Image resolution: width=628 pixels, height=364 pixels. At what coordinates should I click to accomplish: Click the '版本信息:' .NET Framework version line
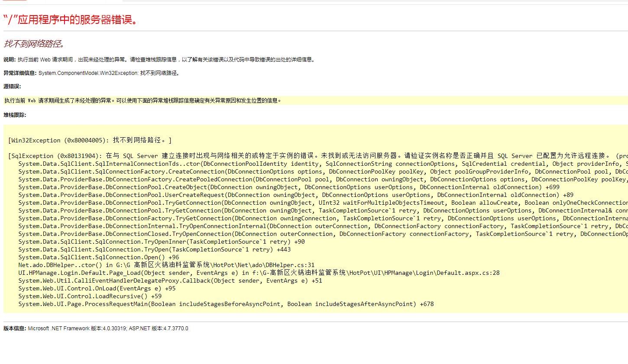click(96, 329)
